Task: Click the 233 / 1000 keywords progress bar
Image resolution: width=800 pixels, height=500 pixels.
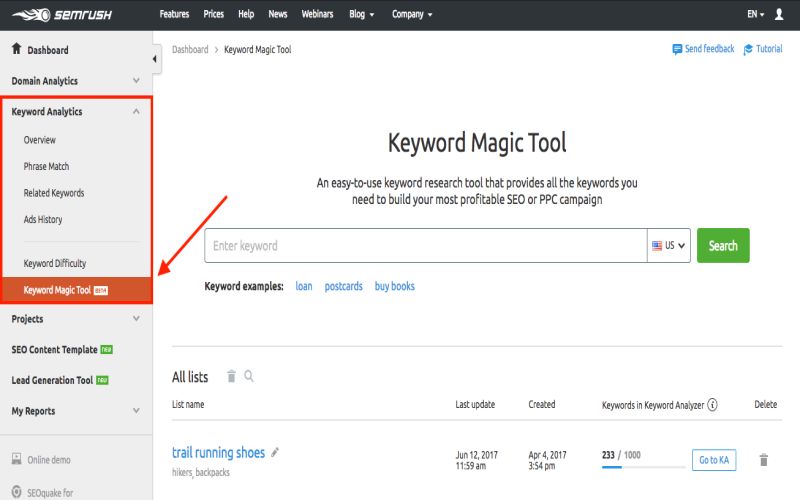Action: [x=643, y=467]
